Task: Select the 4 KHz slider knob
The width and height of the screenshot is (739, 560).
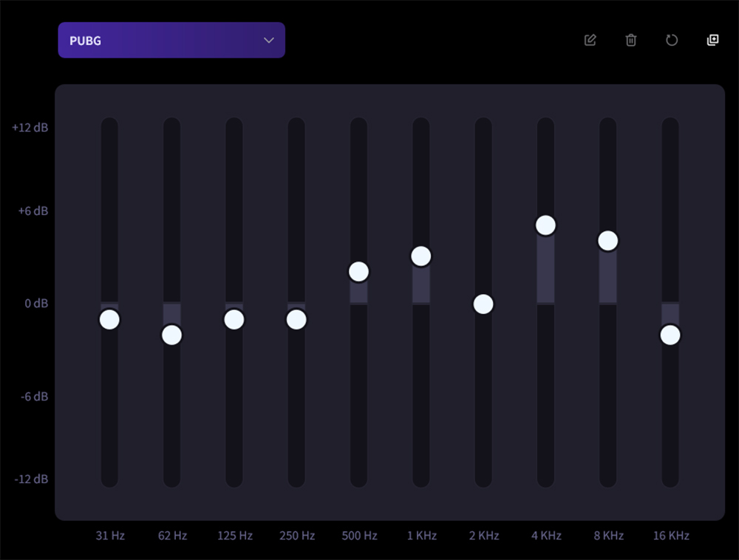Action: pyautogui.click(x=545, y=225)
